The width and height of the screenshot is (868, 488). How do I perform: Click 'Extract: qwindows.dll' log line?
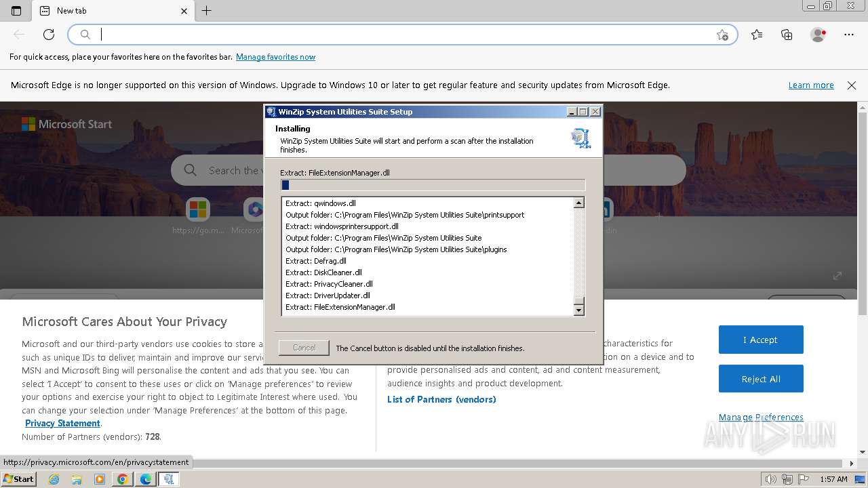click(321, 203)
